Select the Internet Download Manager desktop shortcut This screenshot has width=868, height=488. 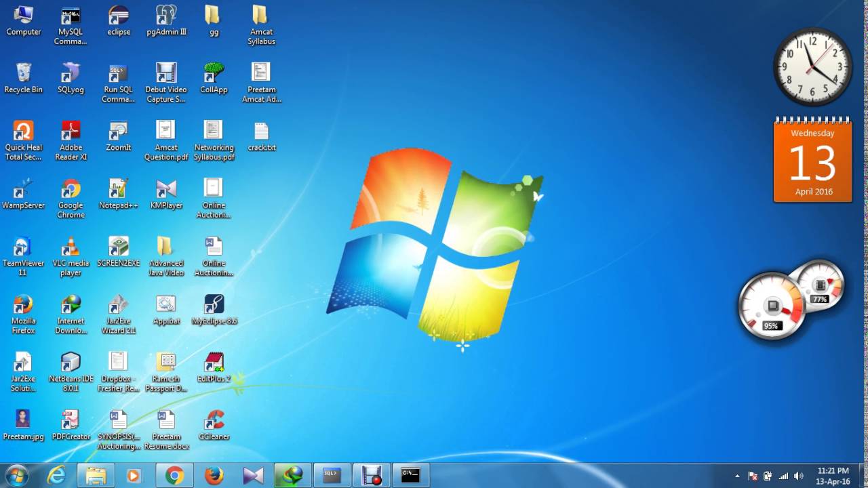71,314
